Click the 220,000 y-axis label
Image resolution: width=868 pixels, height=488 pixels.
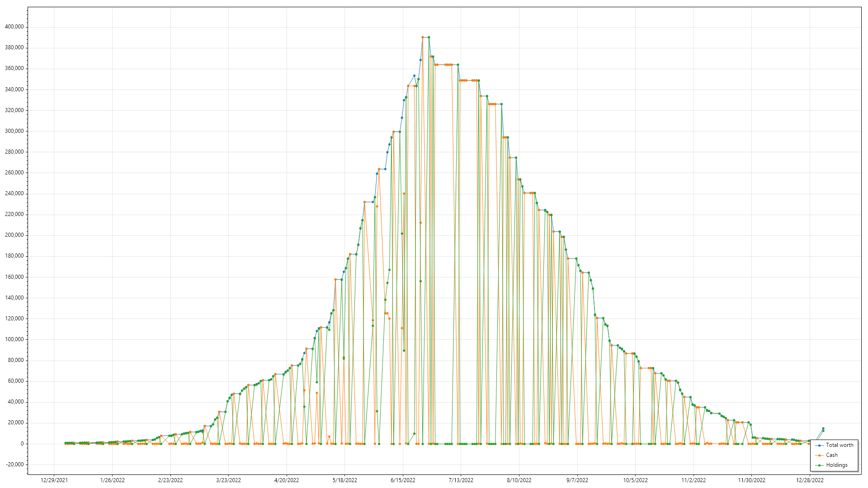pyautogui.click(x=14, y=214)
